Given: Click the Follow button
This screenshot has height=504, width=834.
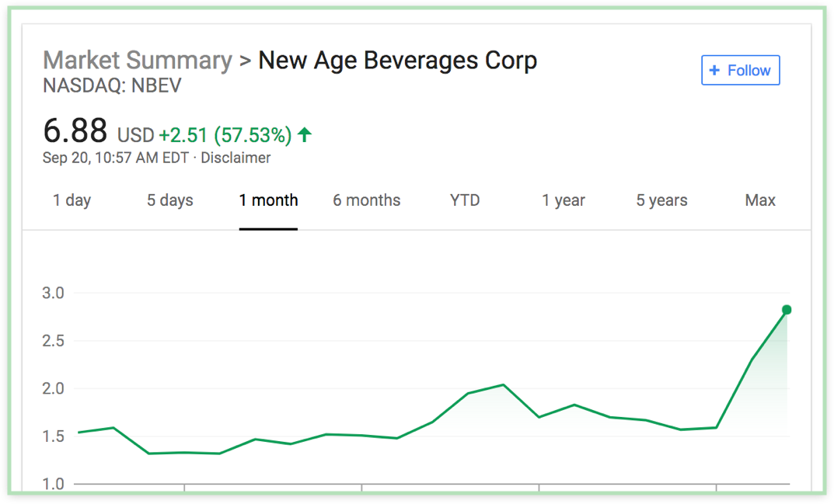Looking at the screenshot, I should (x=741, y=70).
